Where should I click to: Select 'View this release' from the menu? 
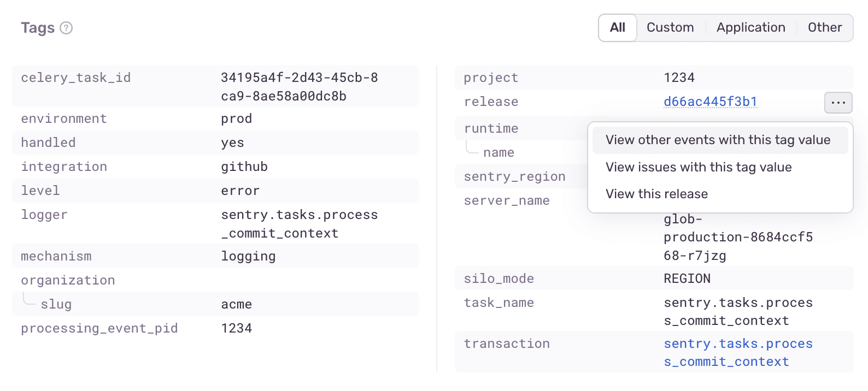(x=656, y=193)
